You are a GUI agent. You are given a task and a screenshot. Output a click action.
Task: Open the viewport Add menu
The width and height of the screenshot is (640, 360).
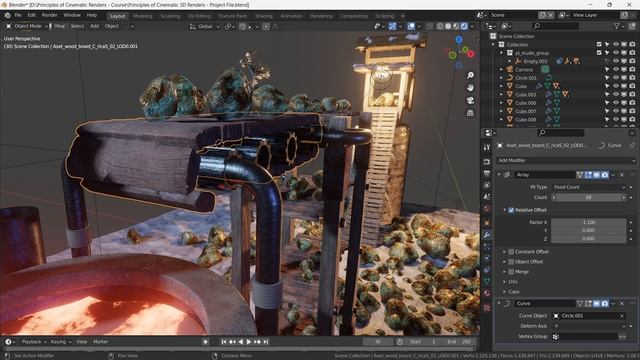[95, 26]
